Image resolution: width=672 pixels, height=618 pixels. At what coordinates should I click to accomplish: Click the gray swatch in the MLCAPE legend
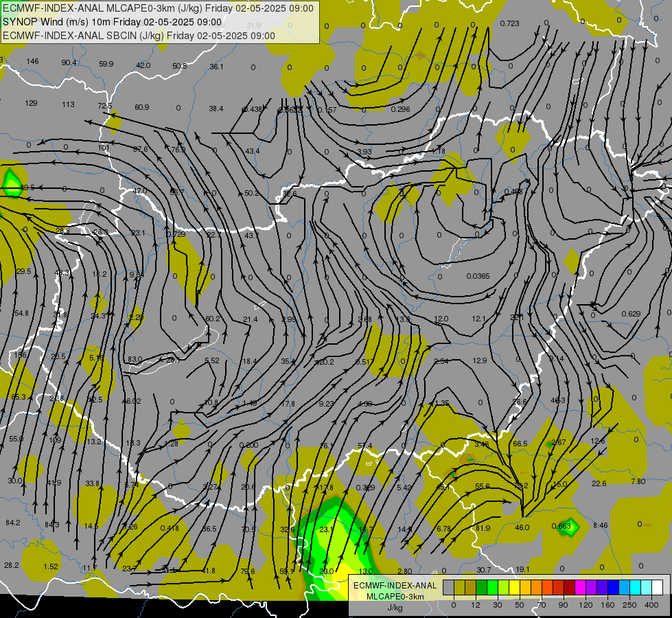(449, 587)
